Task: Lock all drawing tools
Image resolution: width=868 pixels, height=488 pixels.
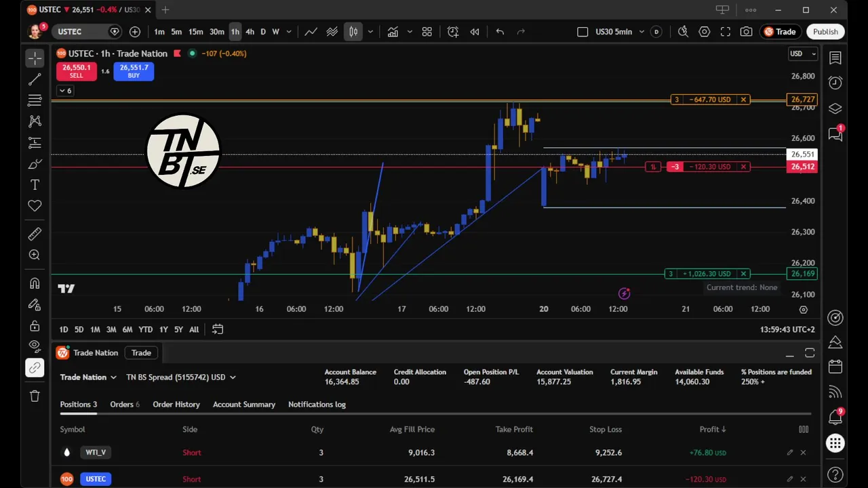Action: (x=35, y=326)
